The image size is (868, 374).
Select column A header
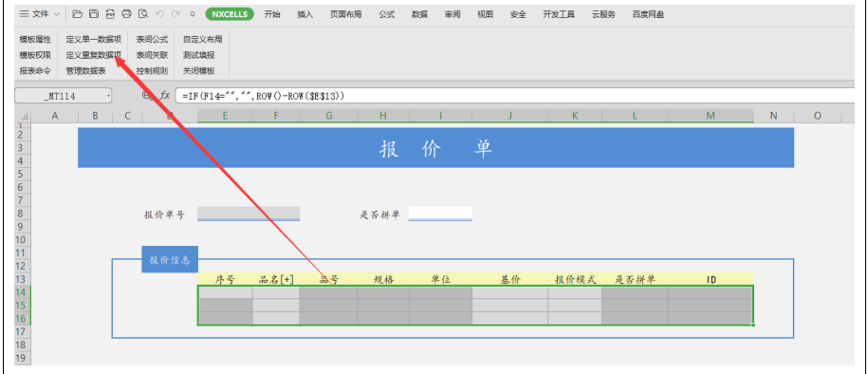point(54,115)
